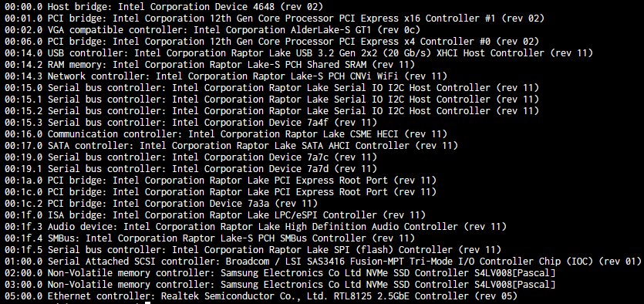
Task: Select the Communication controller CSME HECI line
Action: click(x=226, y=134)
